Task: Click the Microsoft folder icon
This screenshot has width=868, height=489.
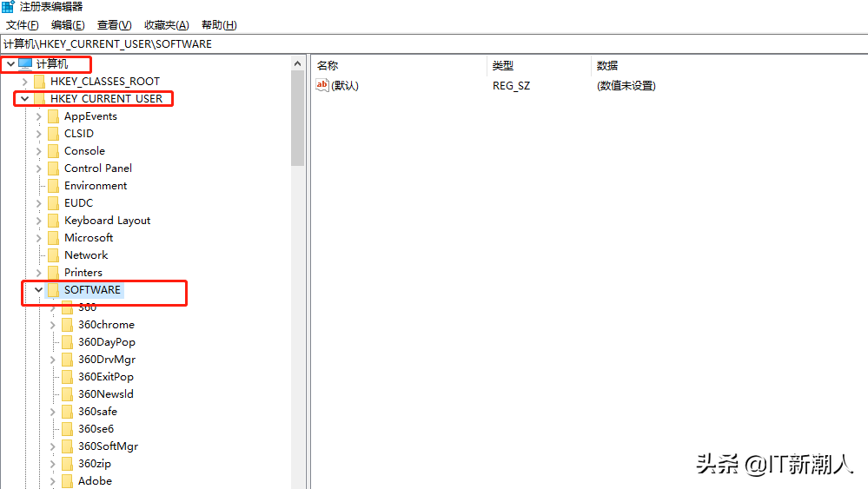Action: coord(53,238)
